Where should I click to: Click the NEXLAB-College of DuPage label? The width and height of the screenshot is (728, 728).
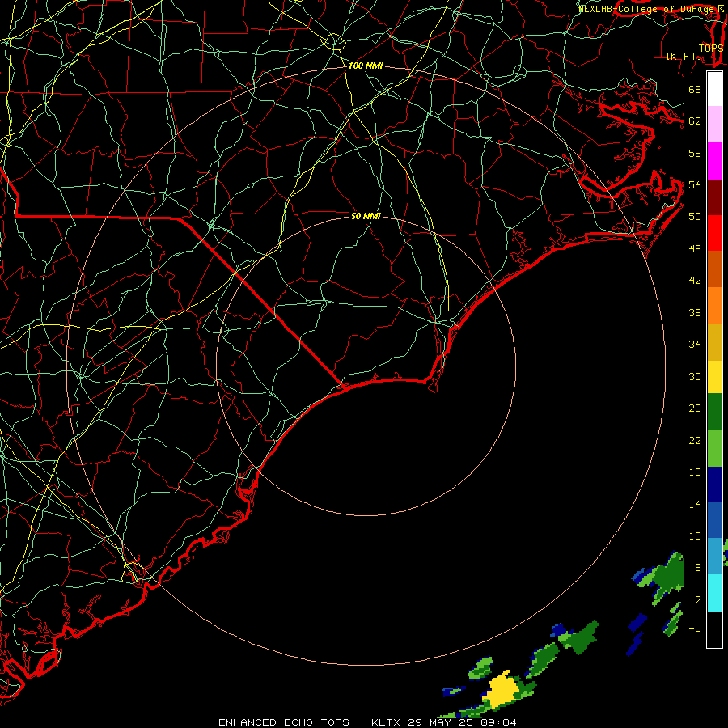point(647,9)
